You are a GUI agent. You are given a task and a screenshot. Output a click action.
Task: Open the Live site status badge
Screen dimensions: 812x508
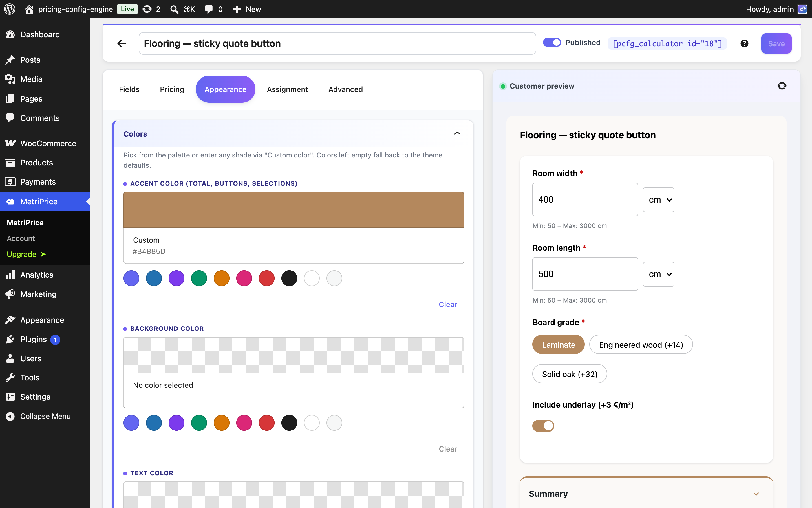tap(127, 9)
